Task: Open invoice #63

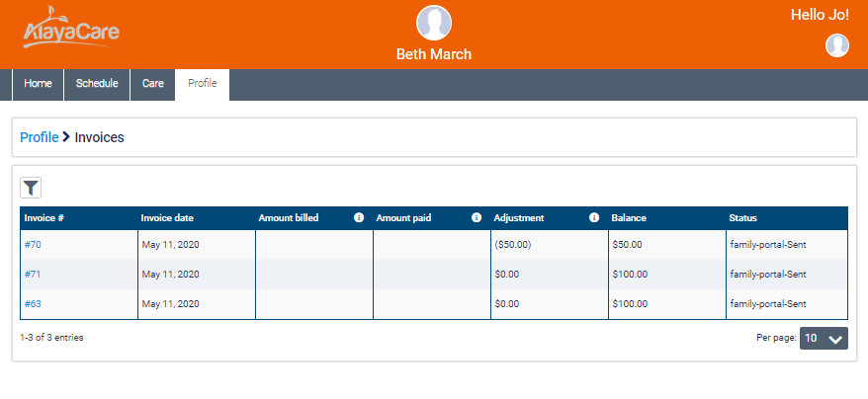Action: 33,304
